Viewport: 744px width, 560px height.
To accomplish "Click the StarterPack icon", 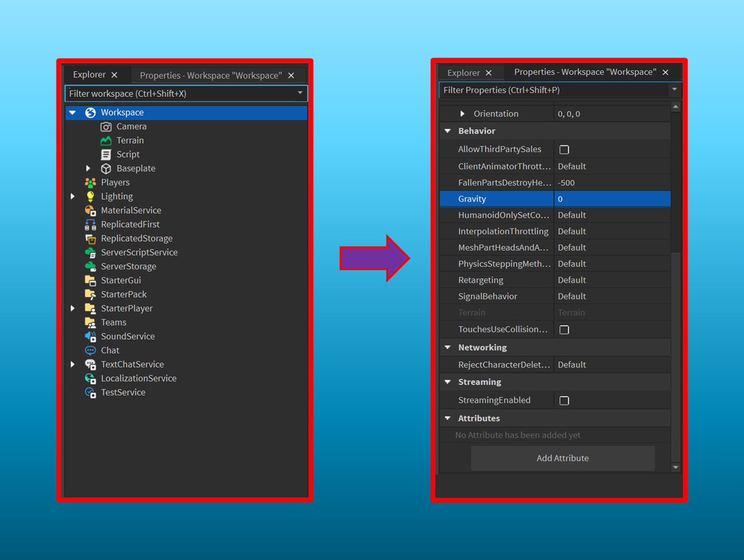I will click(x=91, y=295).
